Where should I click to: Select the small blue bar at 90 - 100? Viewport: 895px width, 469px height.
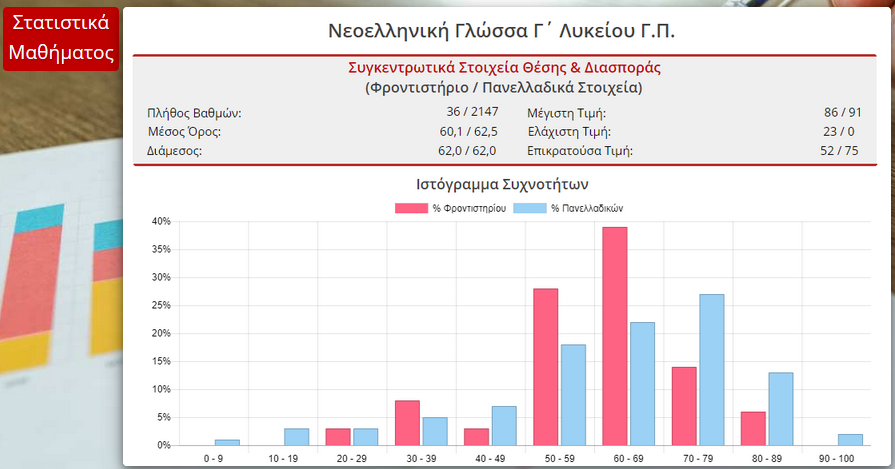849,439
